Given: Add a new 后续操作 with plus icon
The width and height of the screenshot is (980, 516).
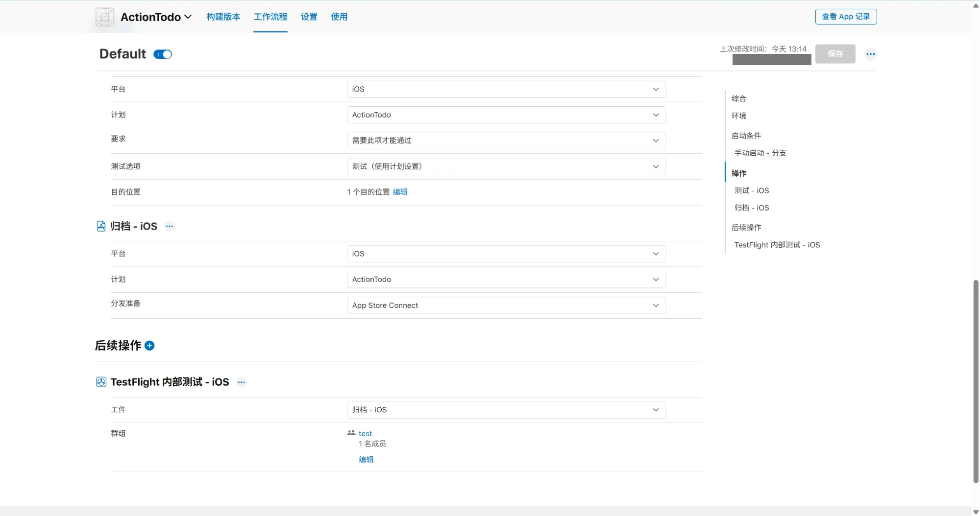Looking at the screenshot, I should pos(150,346).
